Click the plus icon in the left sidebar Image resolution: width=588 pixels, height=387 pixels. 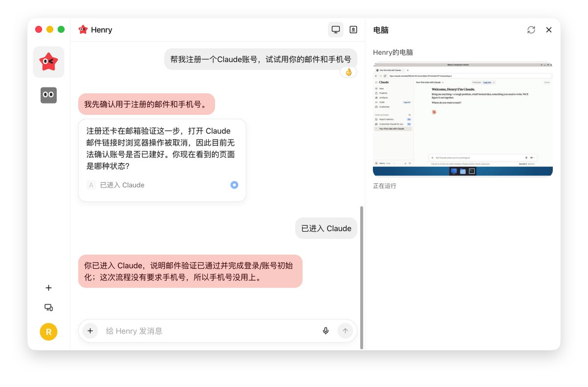pyautogui.click(x=49, y=288)
